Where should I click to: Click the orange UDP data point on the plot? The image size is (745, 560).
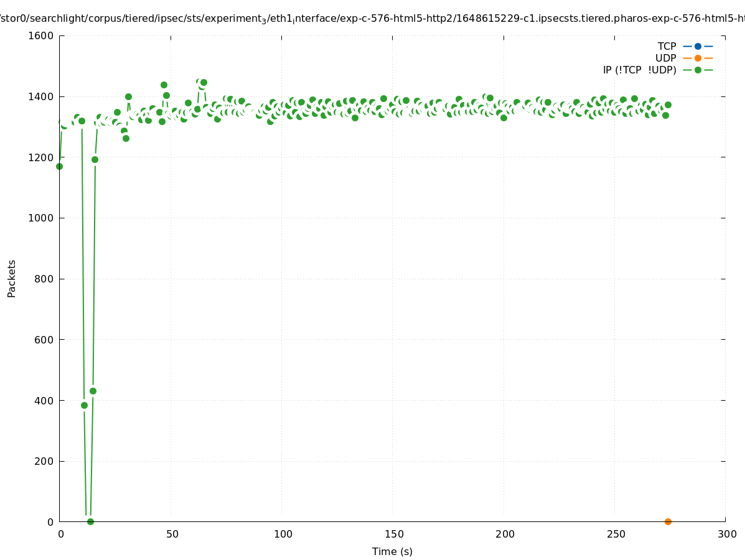click(668, 521)
